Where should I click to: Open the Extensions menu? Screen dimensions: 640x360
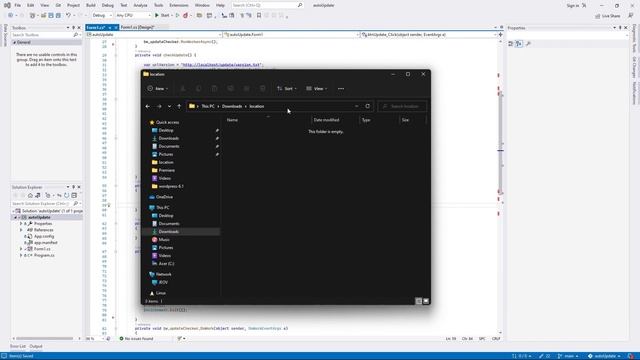(179, 5)
